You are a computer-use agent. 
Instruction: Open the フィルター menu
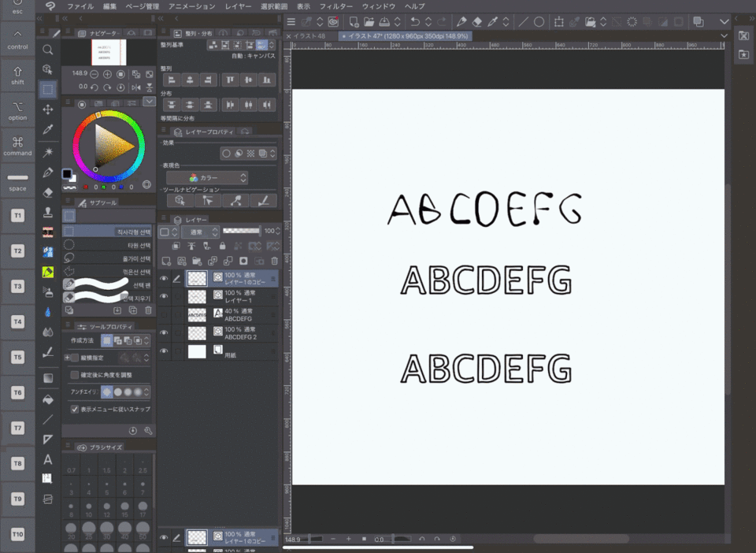pos(336,6)
